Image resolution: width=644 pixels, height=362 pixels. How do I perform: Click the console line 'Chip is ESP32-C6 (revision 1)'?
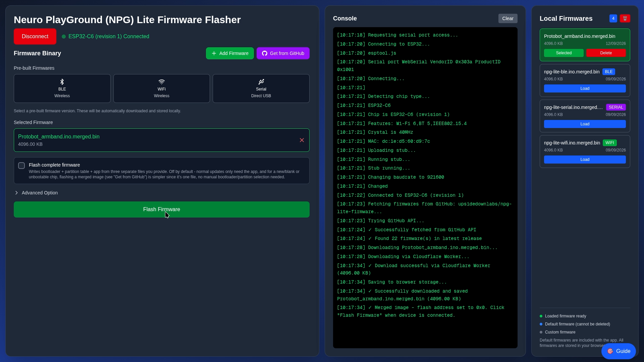[x=393, y=115]
